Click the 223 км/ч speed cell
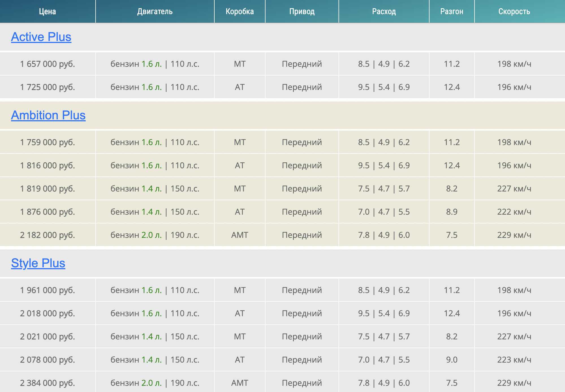 click(x=514, y=360)
